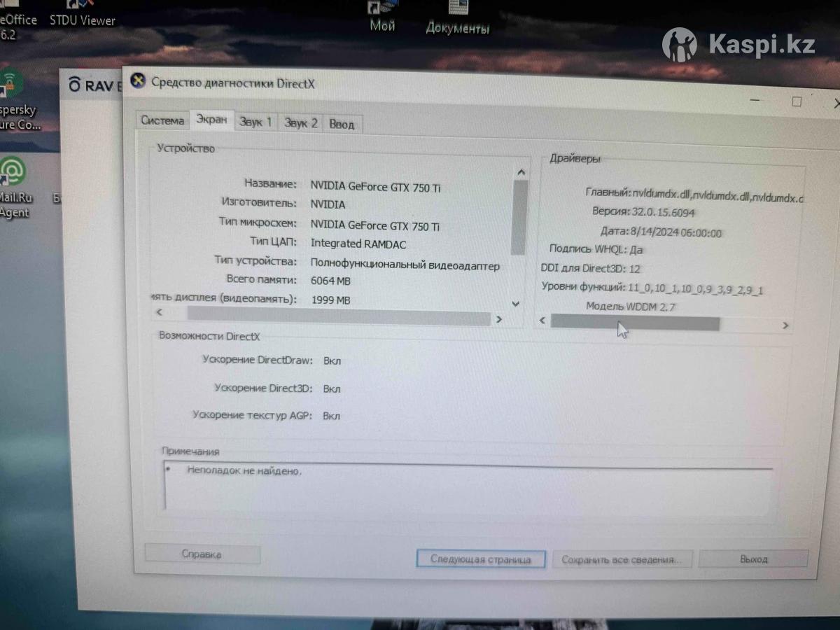This screenshot has height=630, width=840.
Task: Go to the Звук 2 tab
Action: [x=300, y=123]
